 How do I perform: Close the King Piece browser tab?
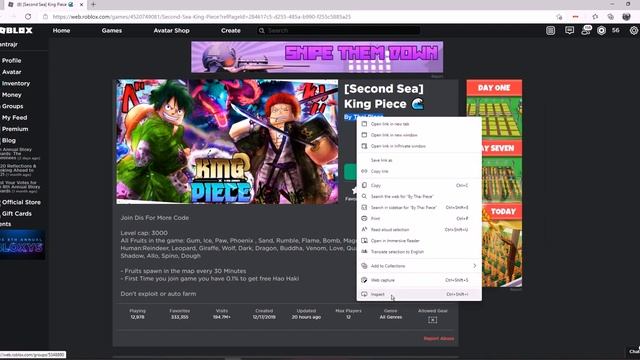81,4
